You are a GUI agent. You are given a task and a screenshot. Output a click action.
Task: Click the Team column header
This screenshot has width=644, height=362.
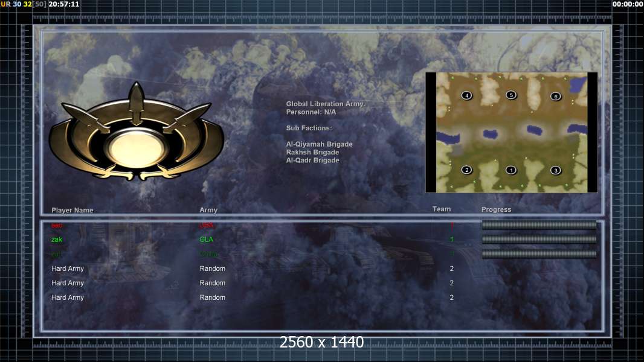tap(442, 209)
